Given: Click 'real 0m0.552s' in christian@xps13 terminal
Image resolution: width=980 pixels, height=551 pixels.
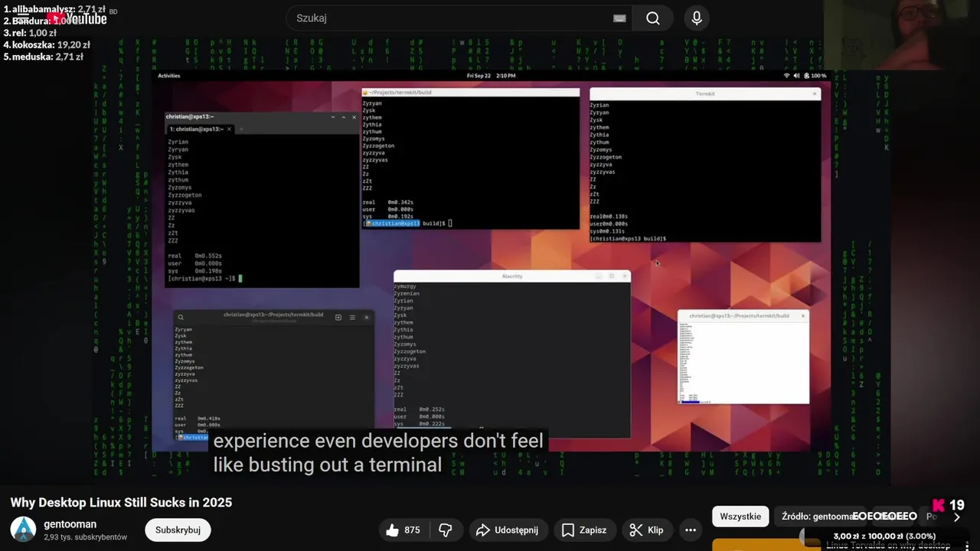Looking at the screenshot, I should click(194, 256).
